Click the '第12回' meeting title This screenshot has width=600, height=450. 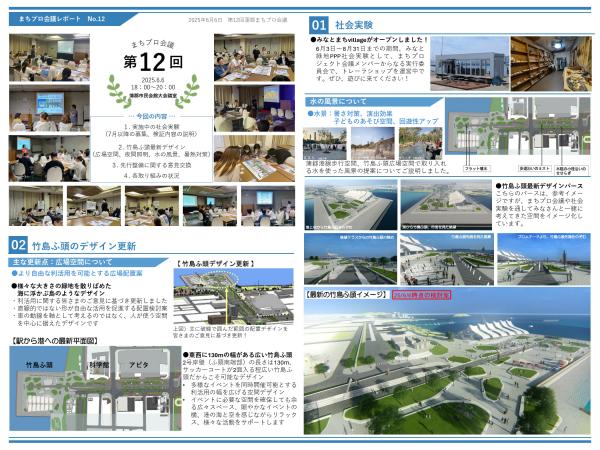pyautogui.click(x=153, y=62)
